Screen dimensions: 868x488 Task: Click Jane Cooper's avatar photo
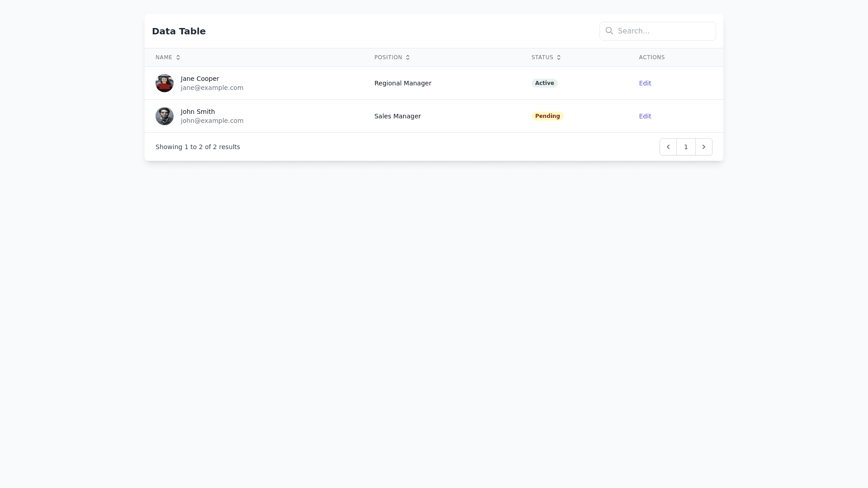pos(165,83)
